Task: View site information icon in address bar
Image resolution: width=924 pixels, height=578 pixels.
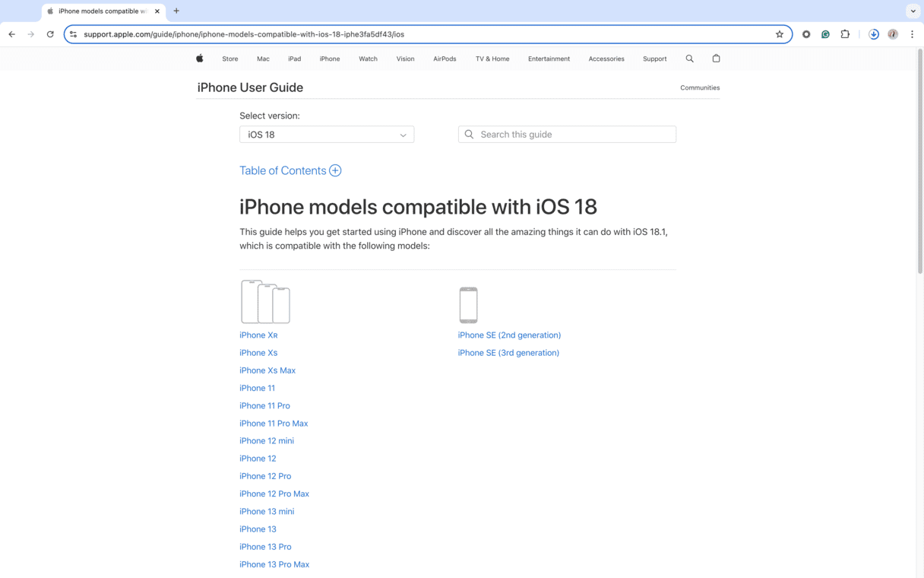Action: [74, 34]
